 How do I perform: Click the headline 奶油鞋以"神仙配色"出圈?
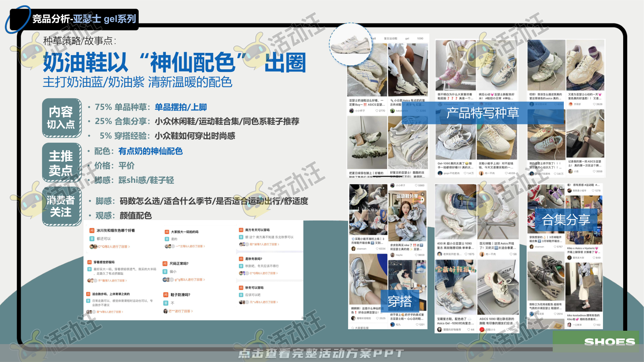[x=174, y=63]
